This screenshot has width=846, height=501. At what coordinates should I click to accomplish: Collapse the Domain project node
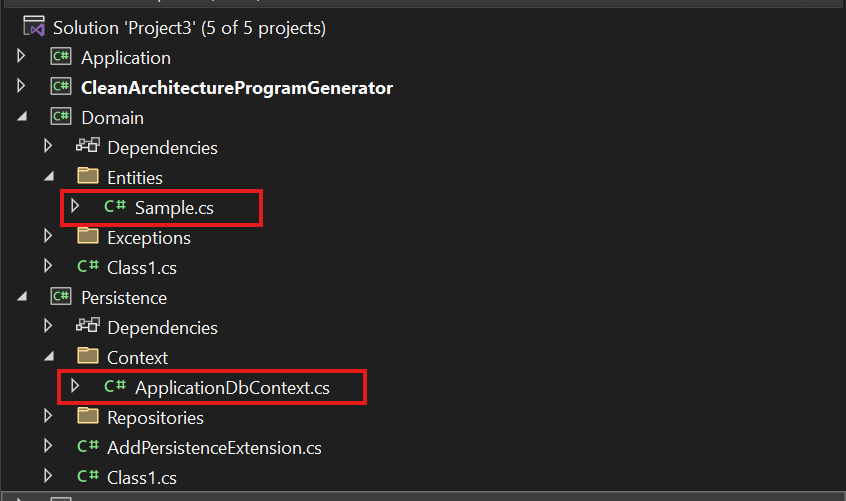(x=22, y=116)
